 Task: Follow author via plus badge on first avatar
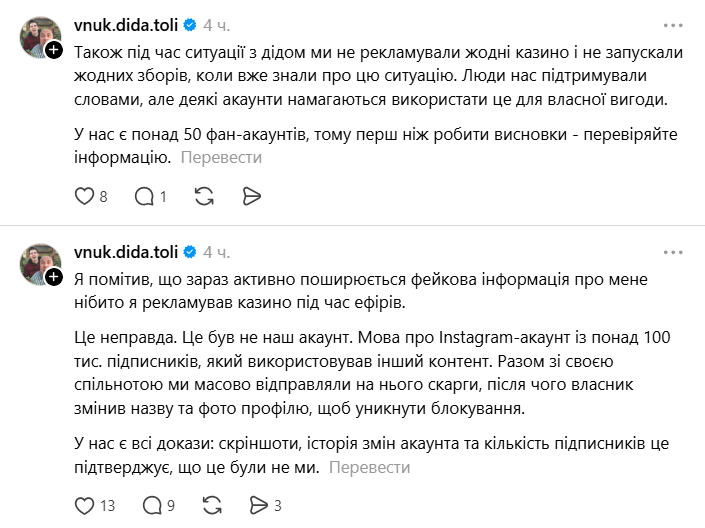pos(54,49)
